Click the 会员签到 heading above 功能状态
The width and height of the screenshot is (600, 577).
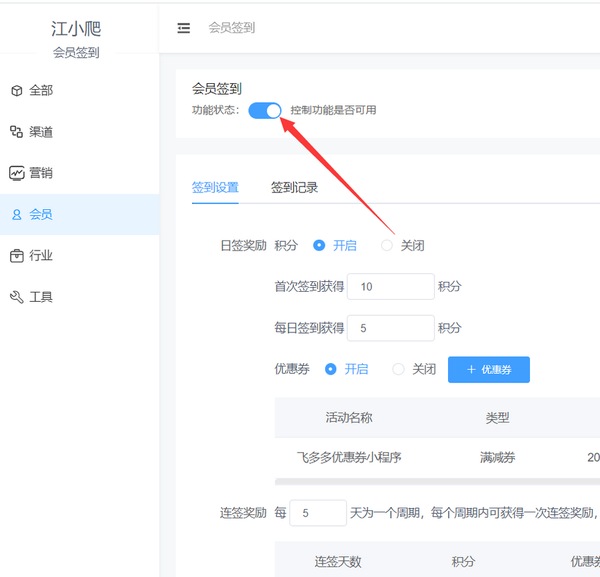[217, 89]
